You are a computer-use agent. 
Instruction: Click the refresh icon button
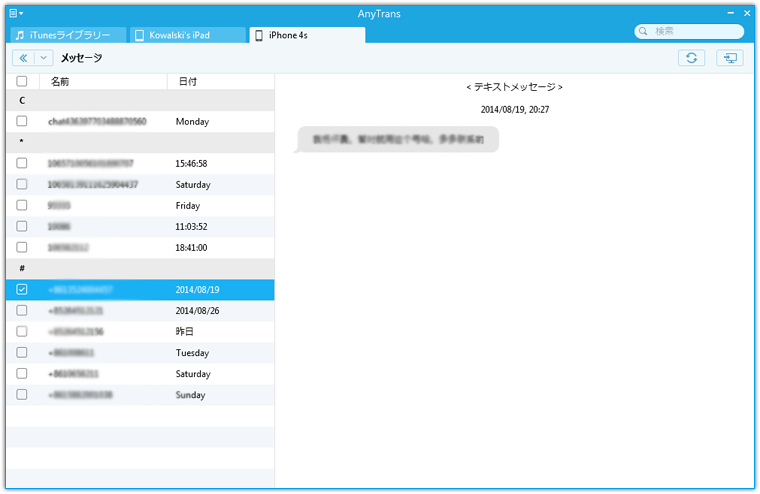[691, 58]
